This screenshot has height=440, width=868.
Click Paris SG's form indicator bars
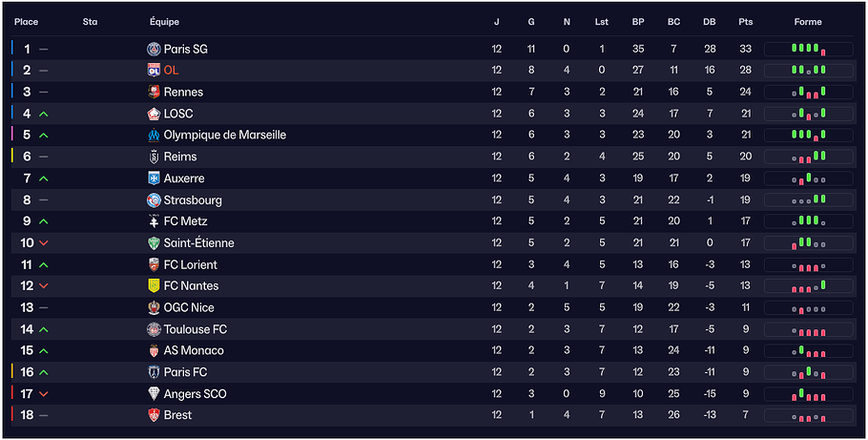pyautogui.click(x=808, y=49)
